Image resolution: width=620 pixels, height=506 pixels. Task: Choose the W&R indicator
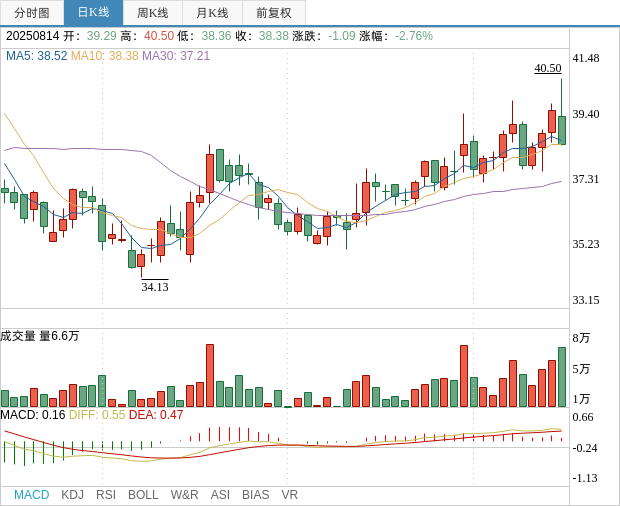click(x=184, y=495)
